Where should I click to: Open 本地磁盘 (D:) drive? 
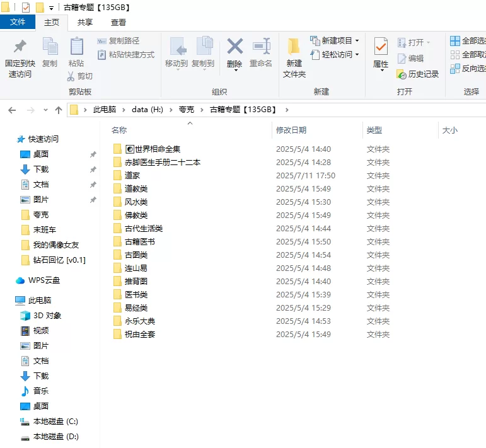(x=49, y=437)
